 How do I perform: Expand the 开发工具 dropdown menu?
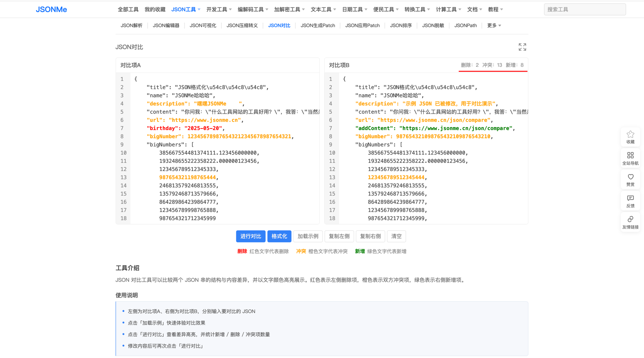coord(219,9)
